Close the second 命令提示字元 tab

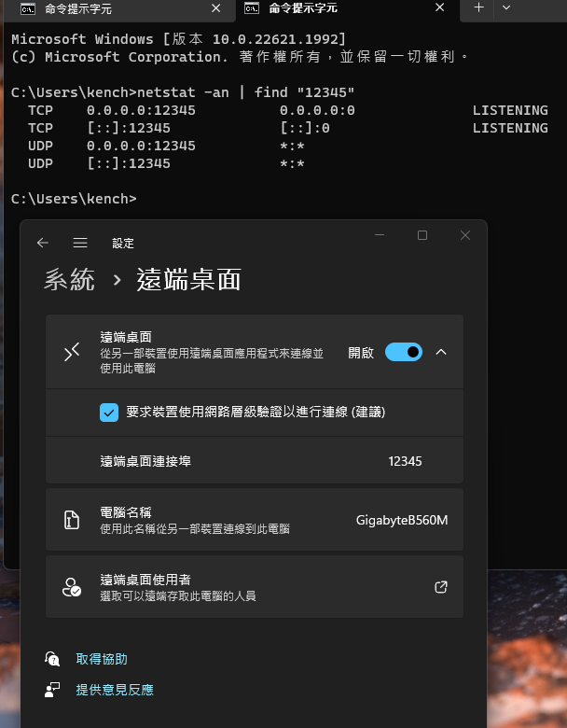coord(440,7)
